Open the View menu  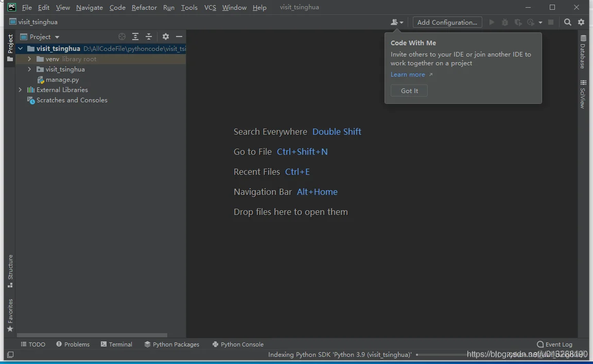point(63,7)
